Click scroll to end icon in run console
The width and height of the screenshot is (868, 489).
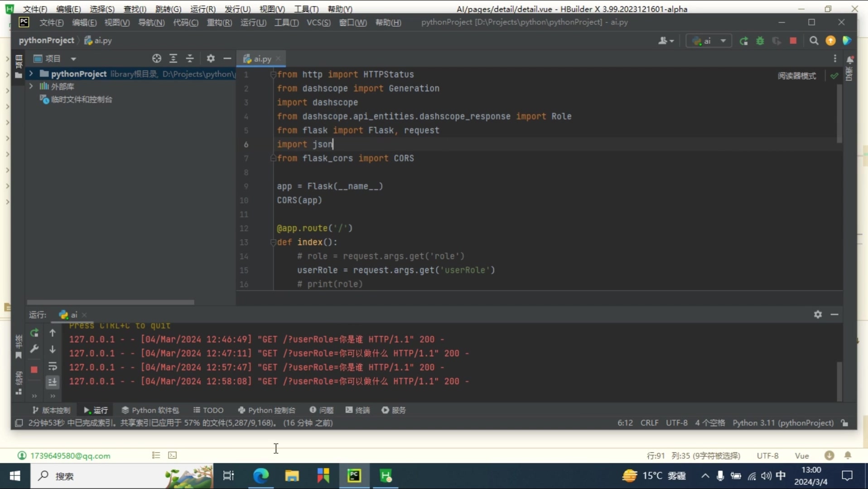click(x=53, y=382)
